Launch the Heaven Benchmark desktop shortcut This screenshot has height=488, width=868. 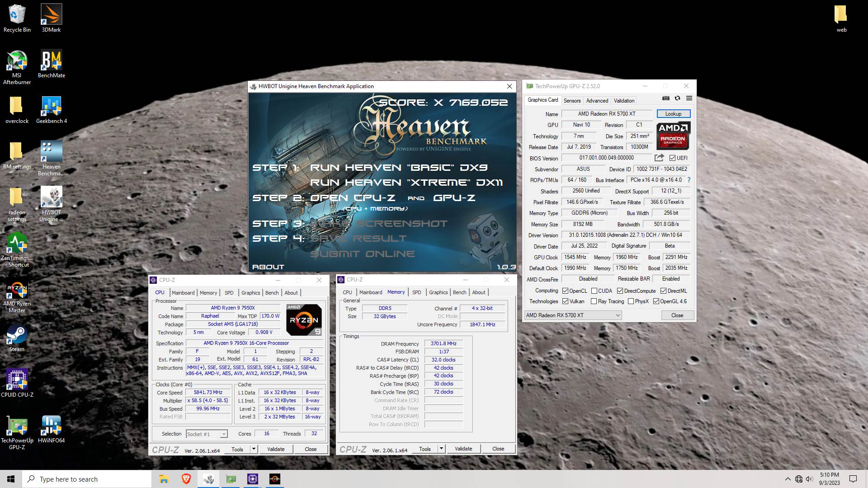[x=51, y=159]
